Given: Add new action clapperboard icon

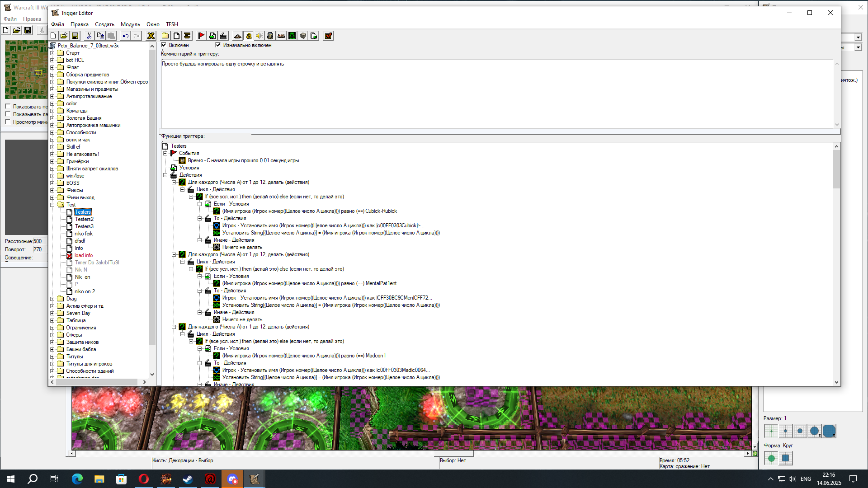Looking at the screenshot, I should click(x=223, y=36).
